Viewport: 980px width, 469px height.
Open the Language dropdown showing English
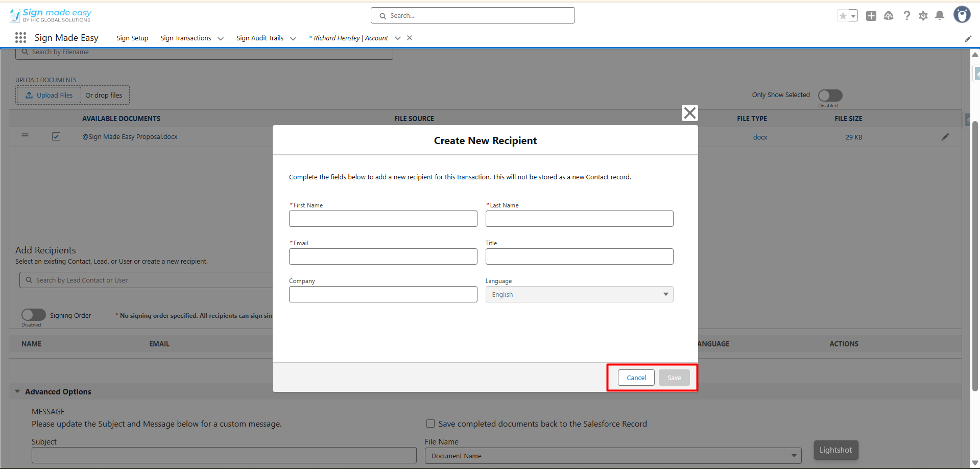[x=579, y=294]
